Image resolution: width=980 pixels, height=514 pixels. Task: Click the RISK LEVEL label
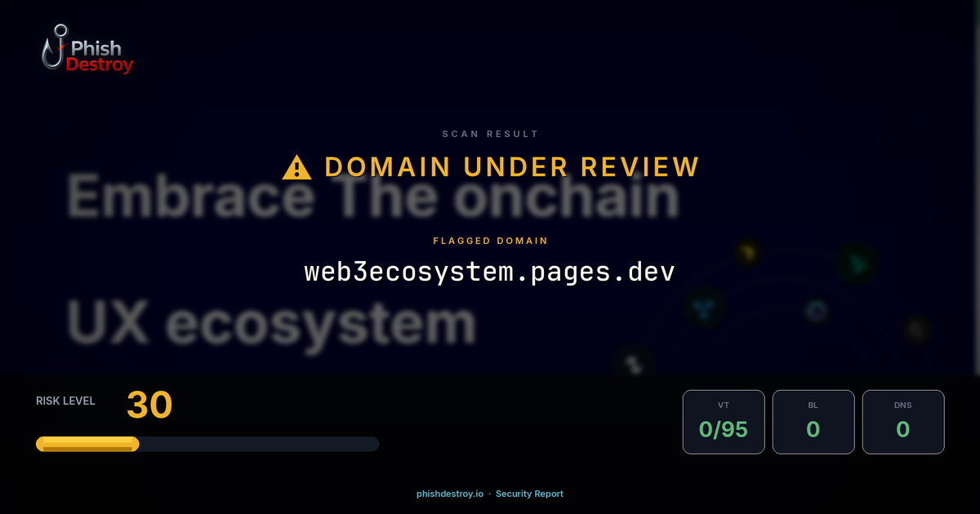65,401
